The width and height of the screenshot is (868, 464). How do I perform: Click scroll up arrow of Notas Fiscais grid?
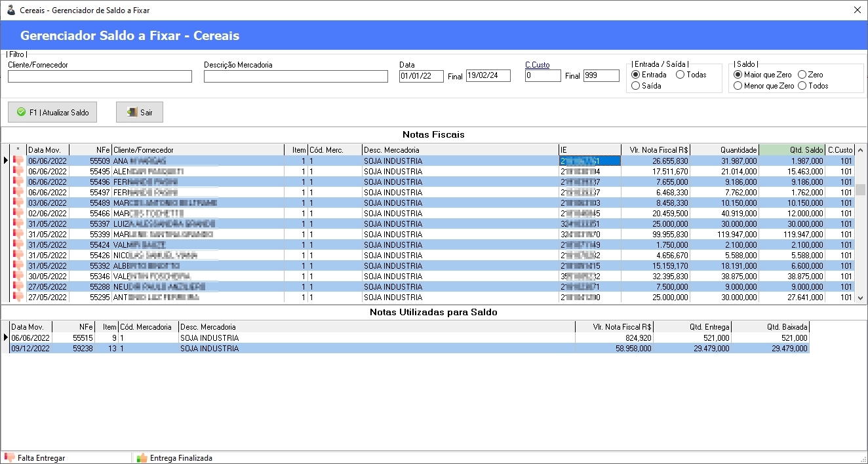click(x=861, y=150)
